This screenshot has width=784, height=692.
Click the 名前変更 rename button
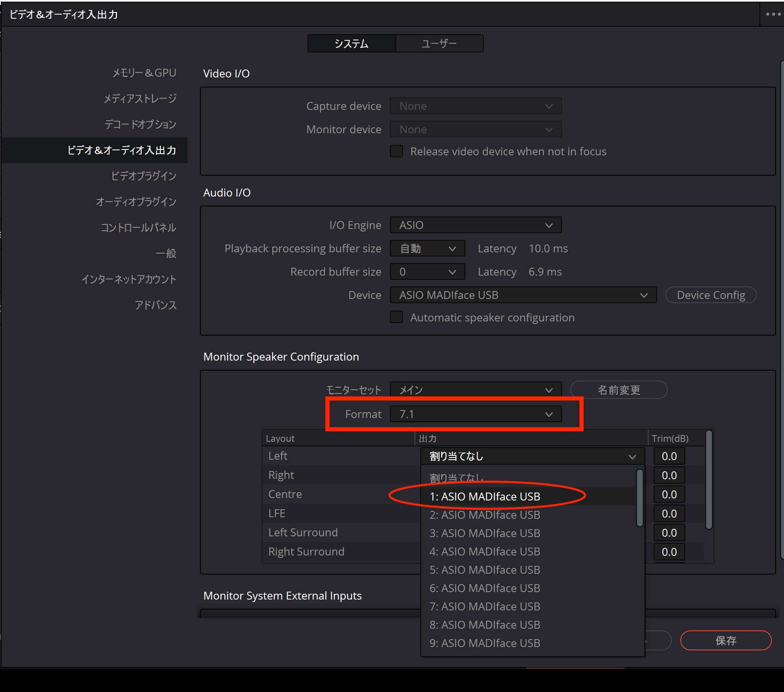click(619, 390)
